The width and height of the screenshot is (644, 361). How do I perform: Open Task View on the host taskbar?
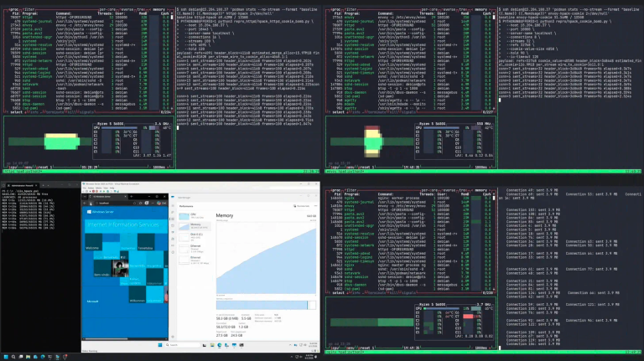(20, 357)
